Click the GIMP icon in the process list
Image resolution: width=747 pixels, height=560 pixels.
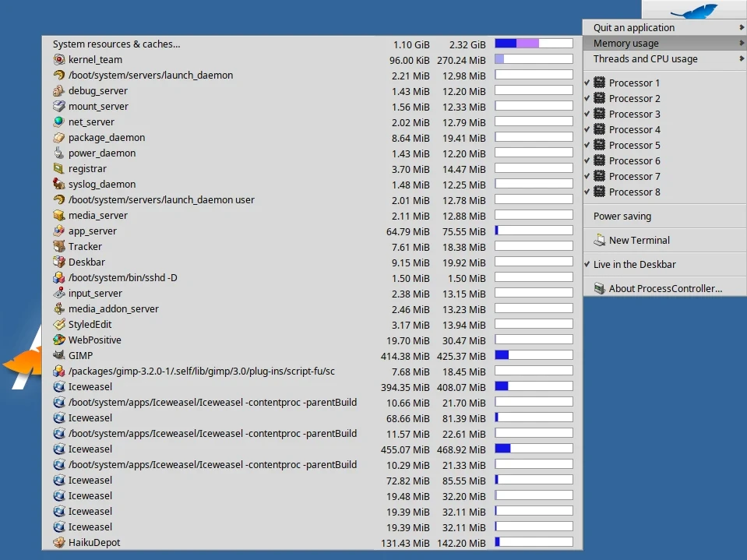(59, 355)
